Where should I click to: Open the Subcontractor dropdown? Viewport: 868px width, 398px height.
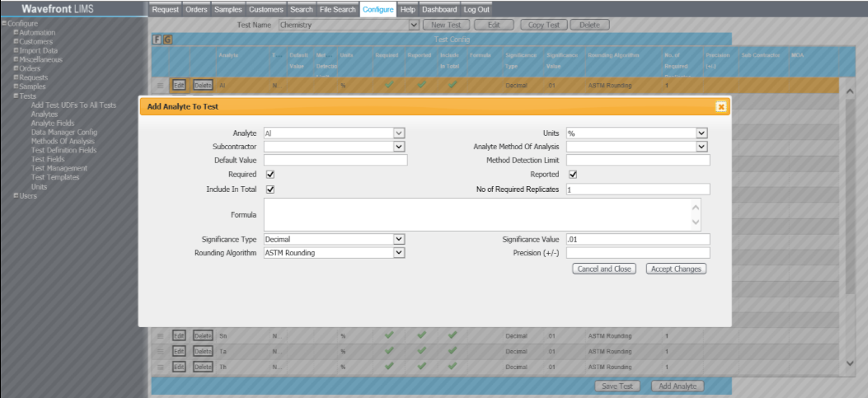tap(399, 147)
